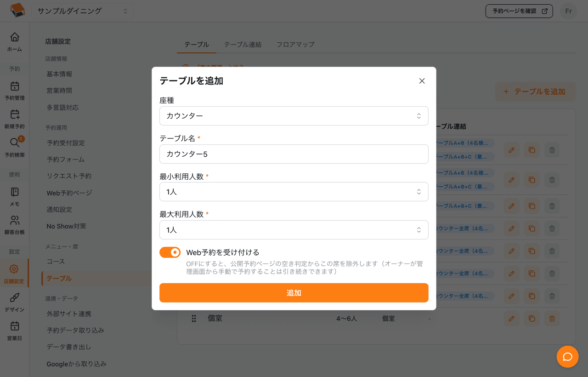Open the chat support bubble icon
The image size is (588, 377).
[567, 357]
